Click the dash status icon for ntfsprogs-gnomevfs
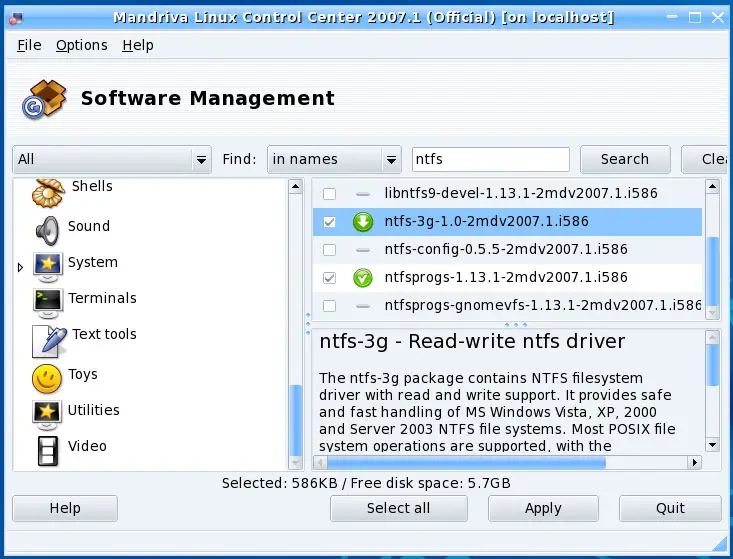Image resolution: width=733 pixels, height=559 pixels. (x=363, y=306)
